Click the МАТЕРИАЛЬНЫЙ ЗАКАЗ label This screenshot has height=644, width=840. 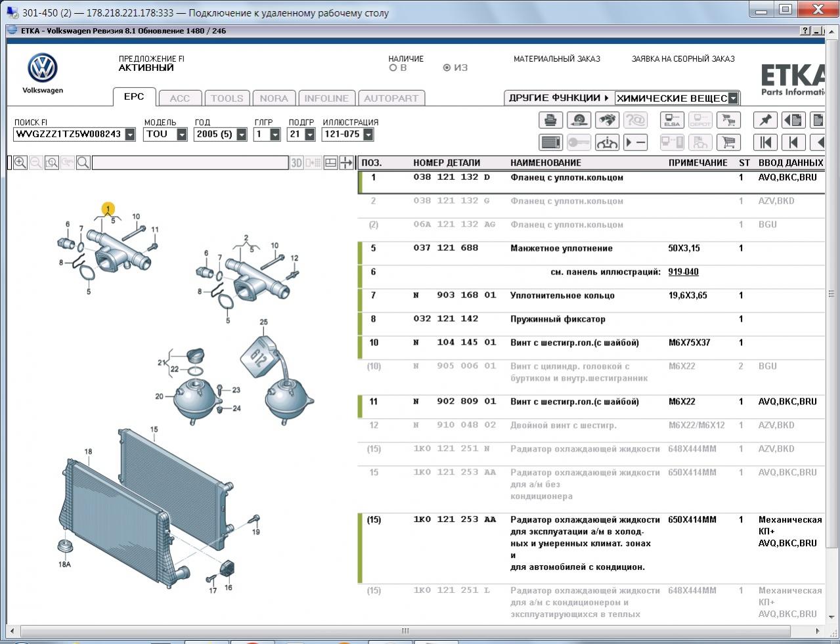557,59
